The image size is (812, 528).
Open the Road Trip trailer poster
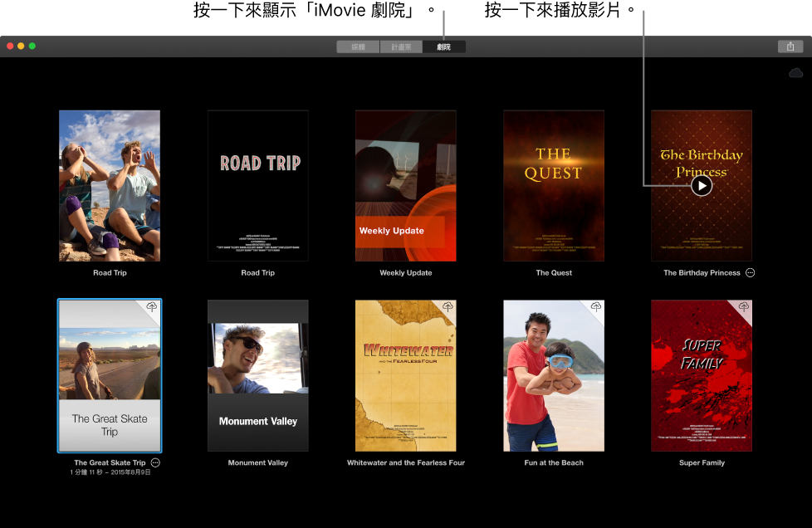pos(257,185)
